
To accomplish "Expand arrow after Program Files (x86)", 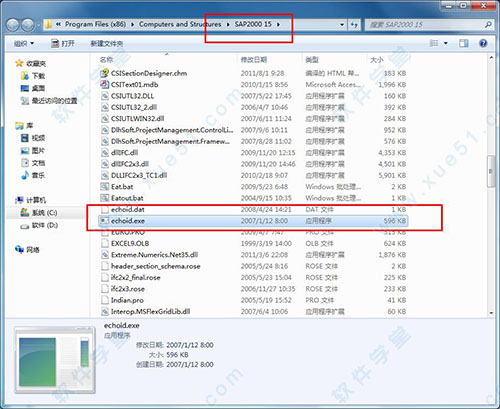I will click(133, 24).
